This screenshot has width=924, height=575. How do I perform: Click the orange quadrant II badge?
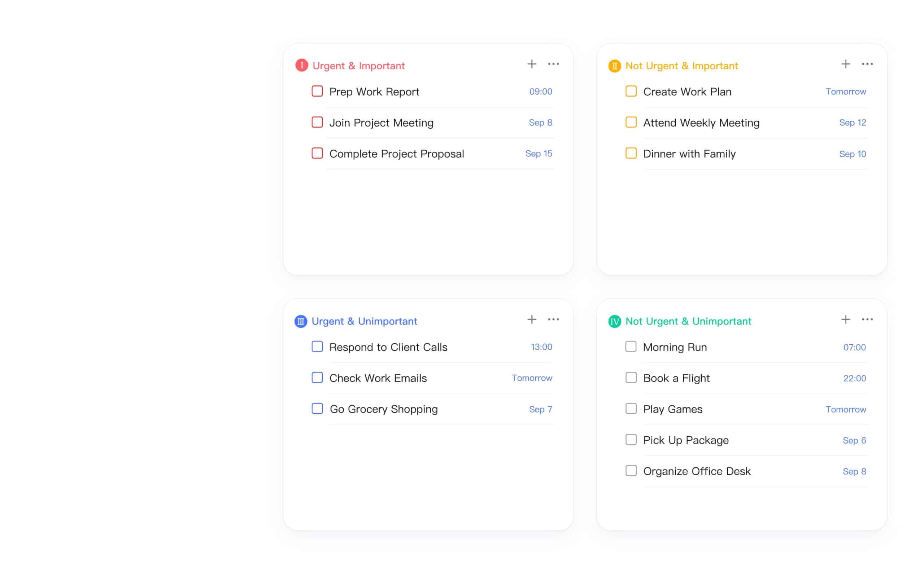(x=615, y=66)
